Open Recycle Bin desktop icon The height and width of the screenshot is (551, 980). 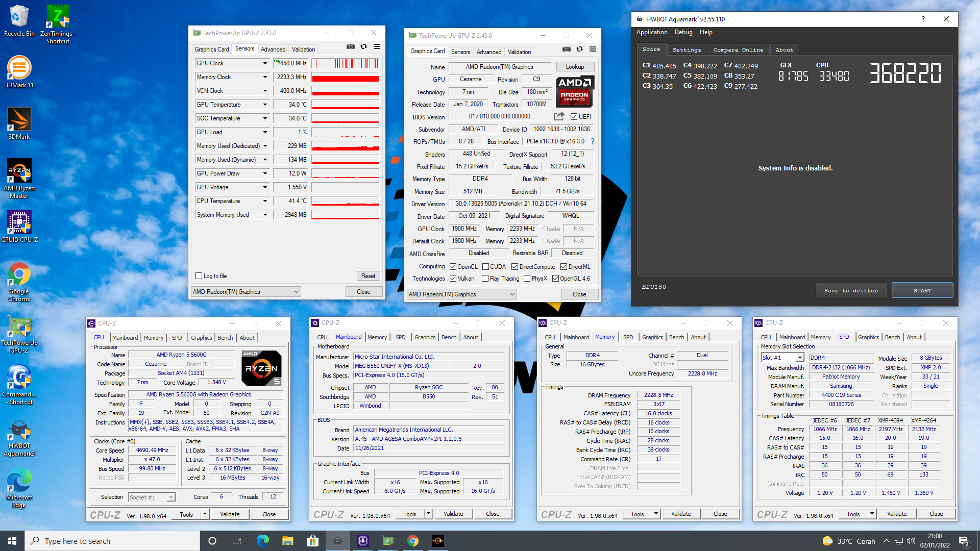pos(19,20)
